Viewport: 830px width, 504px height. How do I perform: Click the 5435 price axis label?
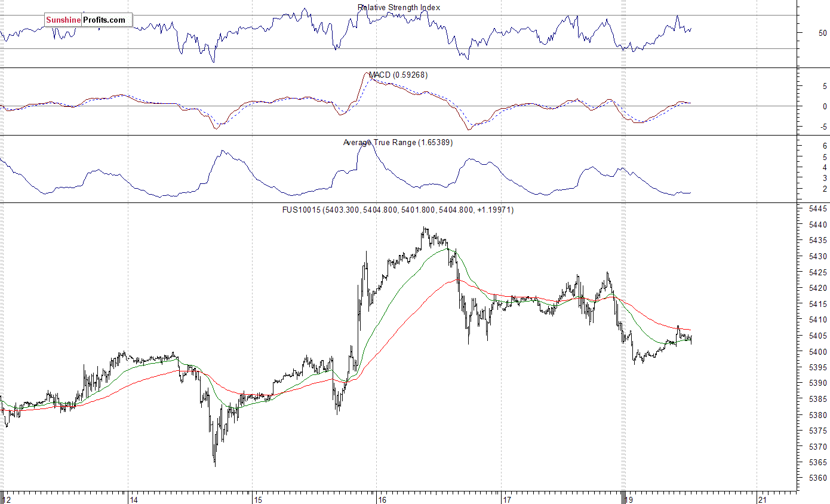click(819, 241)
